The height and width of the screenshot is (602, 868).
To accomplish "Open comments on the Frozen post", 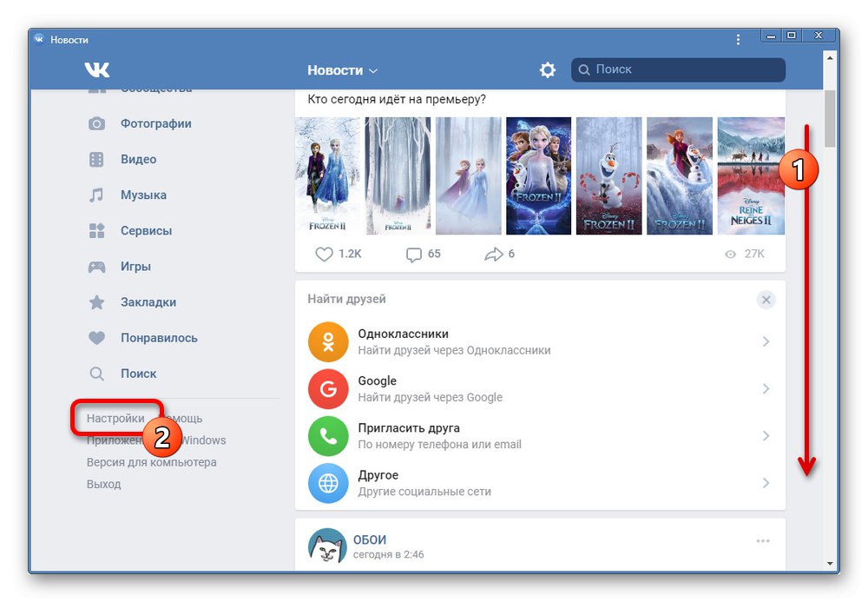I will pos(413,255).
